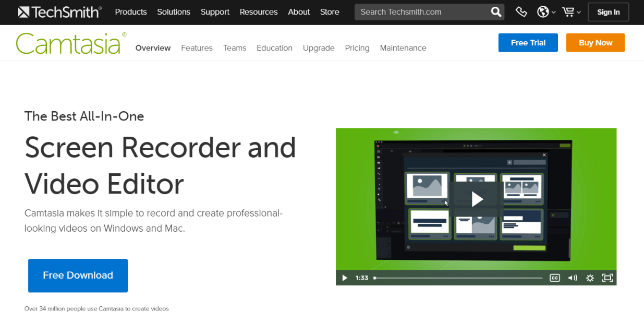Click the small play icon in video controls
644x324 pixels.
(x=344, y=278)
